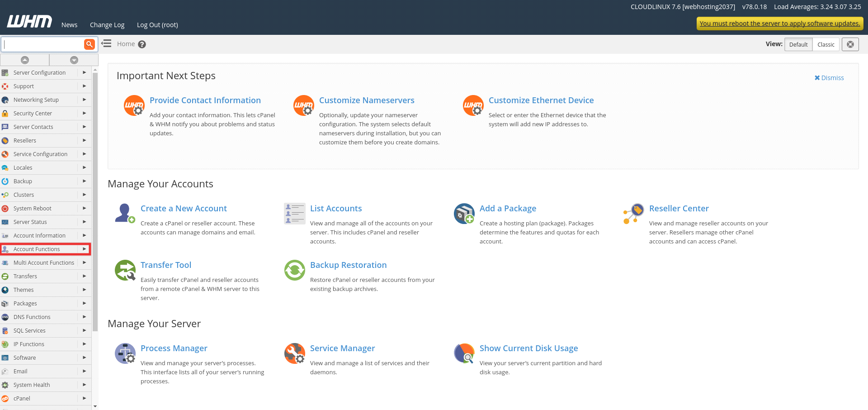Open the System Reboot sidebar item

click(33, 208)
